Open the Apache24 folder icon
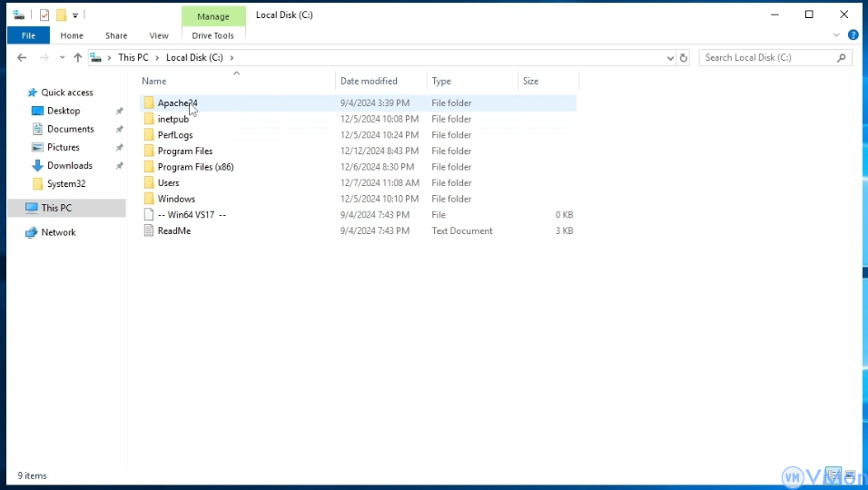The height and width of the screenshot is (490, 868). pos(149,103)
